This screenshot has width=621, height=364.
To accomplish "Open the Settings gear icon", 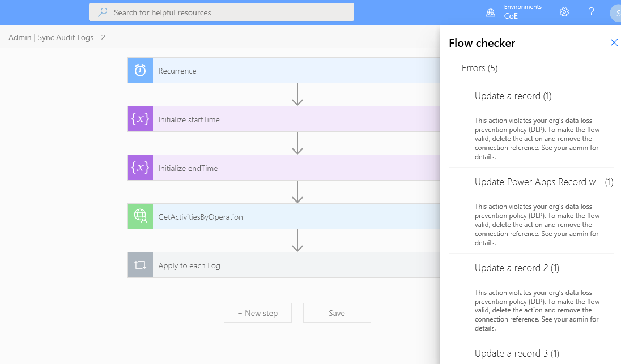I will point(564,11).
